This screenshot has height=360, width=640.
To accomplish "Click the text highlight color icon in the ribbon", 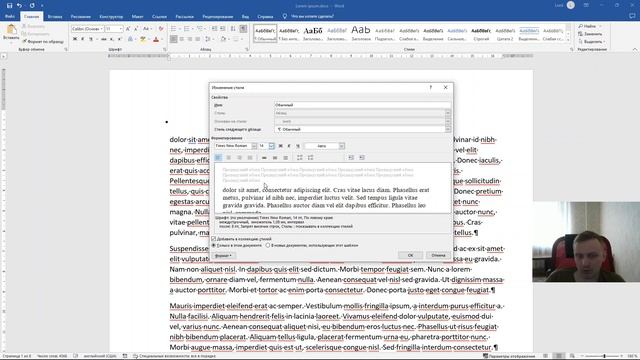I will coord(143,39).
